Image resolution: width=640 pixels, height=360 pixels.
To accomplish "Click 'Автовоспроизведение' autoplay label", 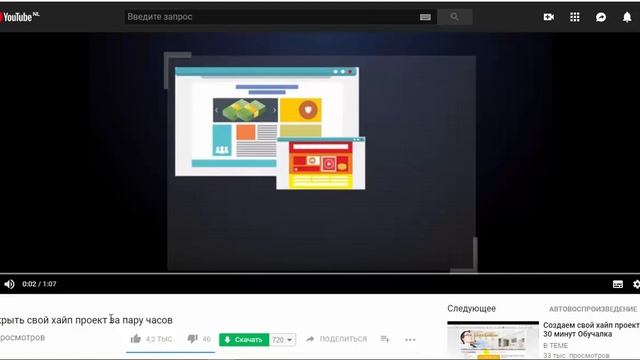I will click(x=593, y=309).
